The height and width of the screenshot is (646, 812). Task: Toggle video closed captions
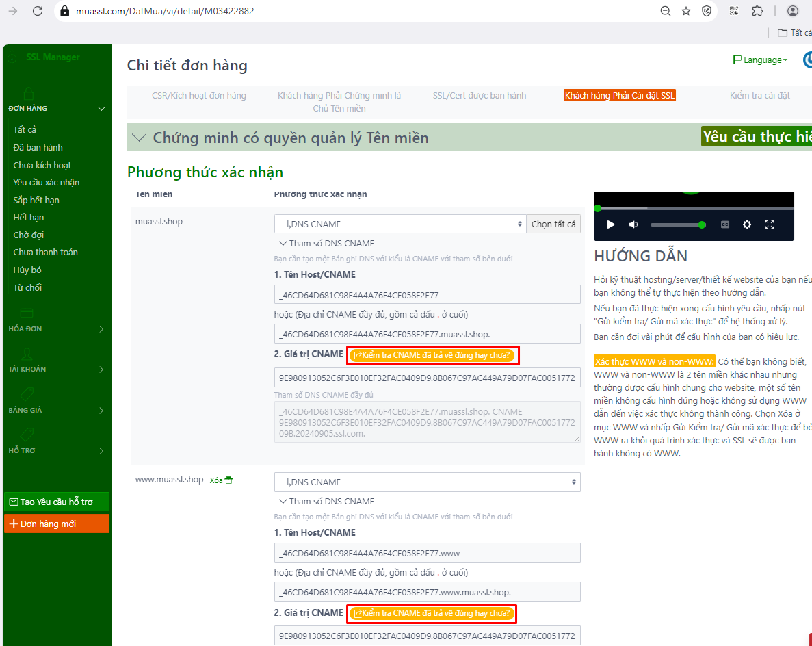click(725, 224)
